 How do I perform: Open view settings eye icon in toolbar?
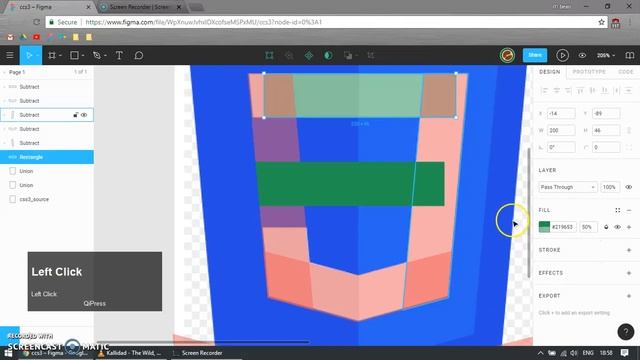(582, 55)
